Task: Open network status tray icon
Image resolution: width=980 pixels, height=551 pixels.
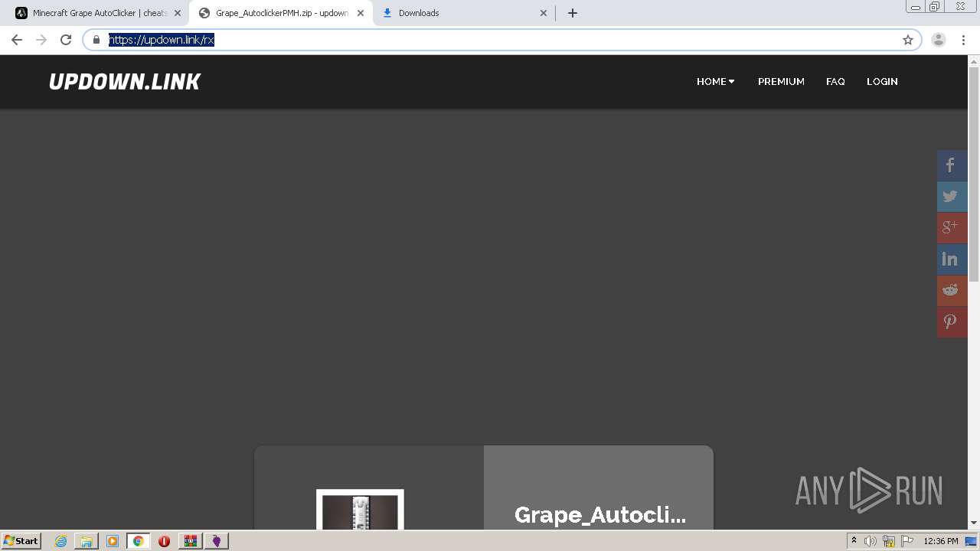Action: pyautogui.click(x=889, y=541)
